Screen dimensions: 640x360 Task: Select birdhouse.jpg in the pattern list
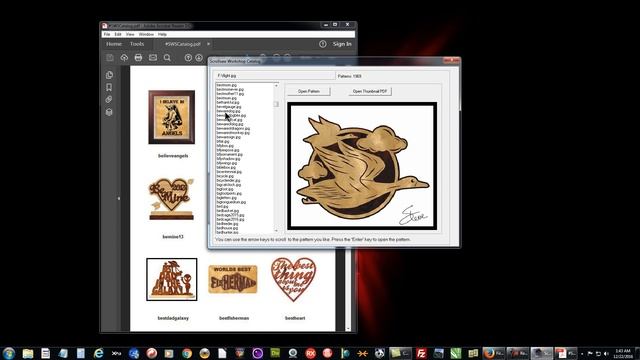pos(227,228)
